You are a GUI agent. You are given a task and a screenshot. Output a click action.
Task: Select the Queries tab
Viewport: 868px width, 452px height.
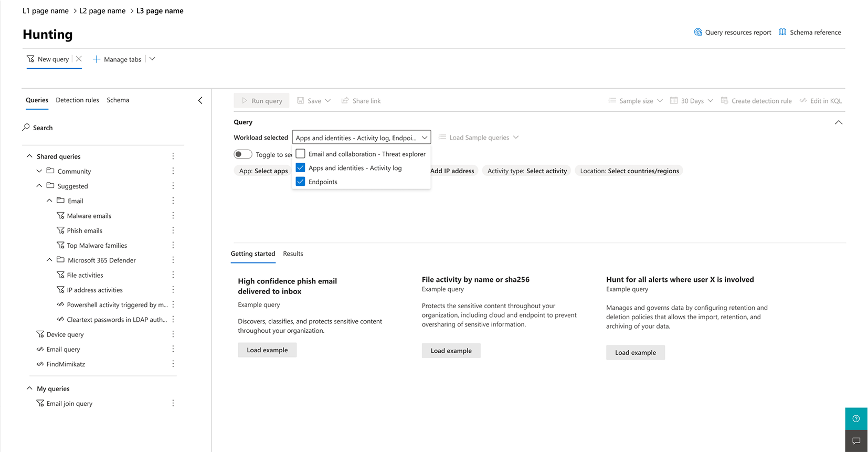[x=37, y=100]
